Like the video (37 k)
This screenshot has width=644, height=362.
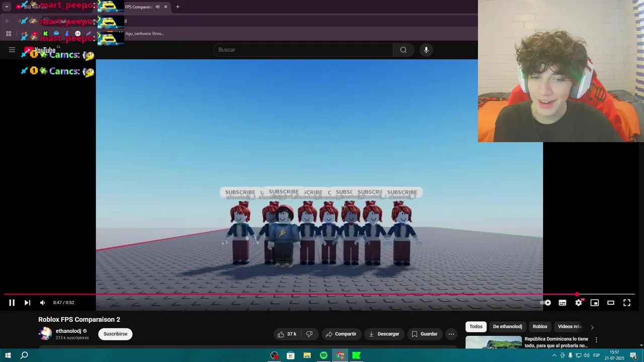(287, 334)
